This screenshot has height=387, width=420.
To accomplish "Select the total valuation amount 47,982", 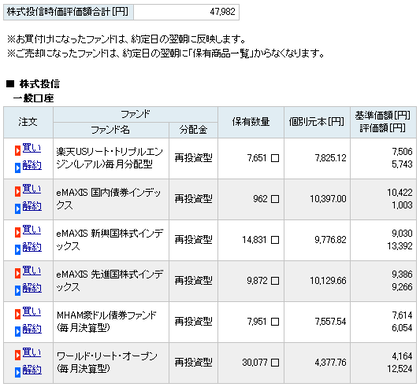I will 222,12.
